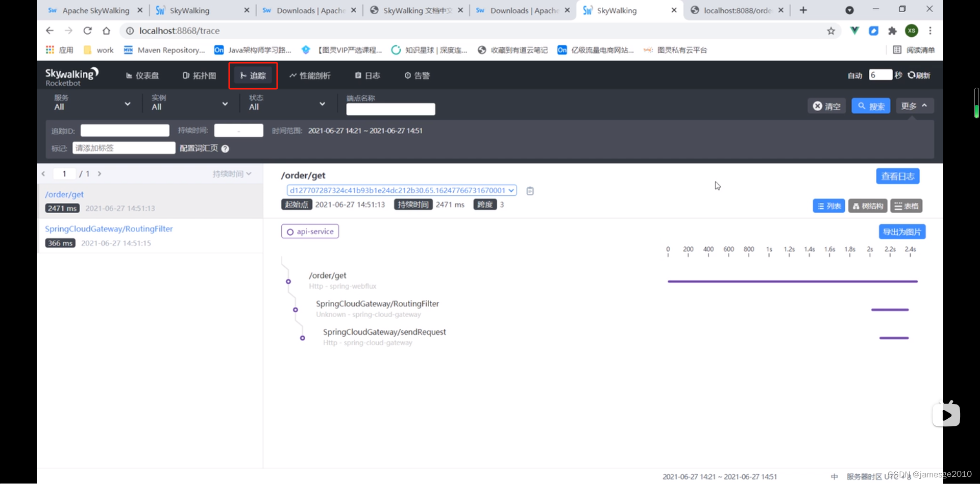Viewport: 980px width, 484px height.
Task: Open the 性能剖析 profiling tab
Action: point(310,75)
